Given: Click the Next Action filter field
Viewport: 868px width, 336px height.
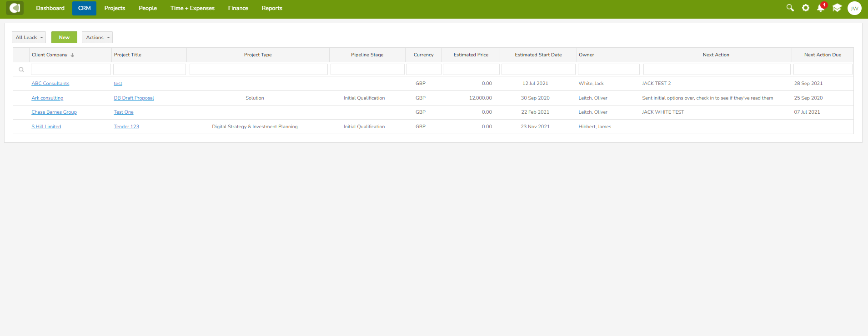Looking at the screenshot, I should (x=717, y=69).
